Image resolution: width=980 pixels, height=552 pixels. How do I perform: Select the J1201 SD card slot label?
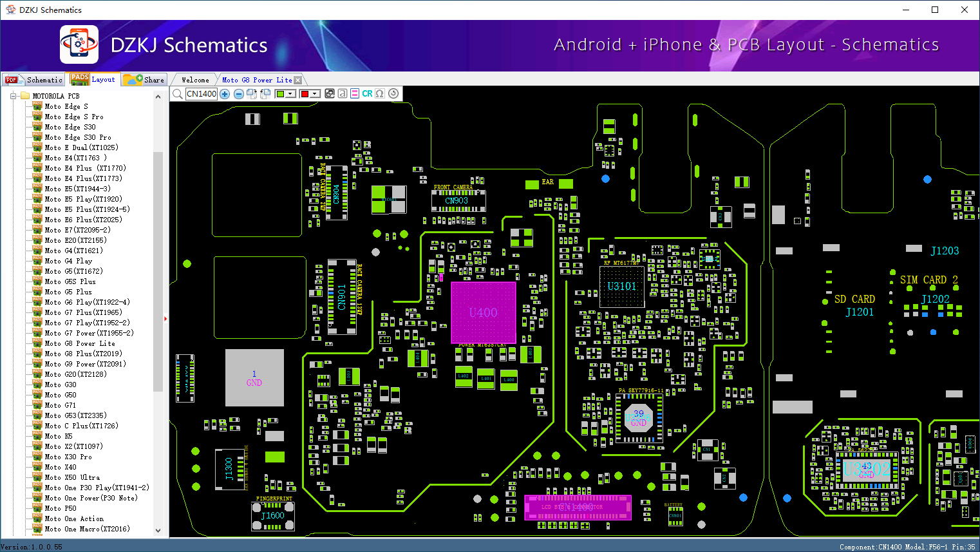pyautogui.click(x=860, y=312)
